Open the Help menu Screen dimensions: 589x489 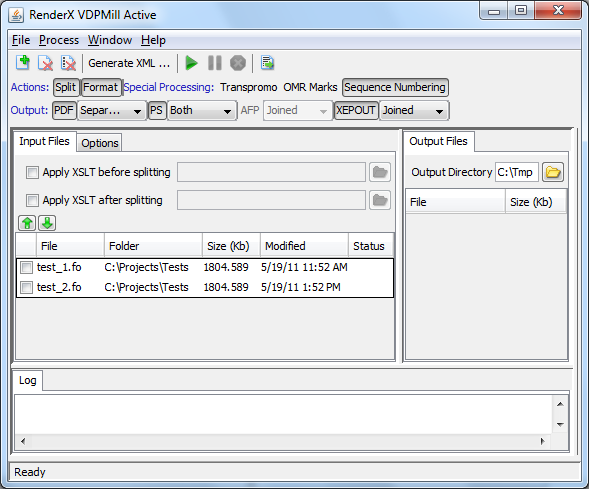coord(153,40)
